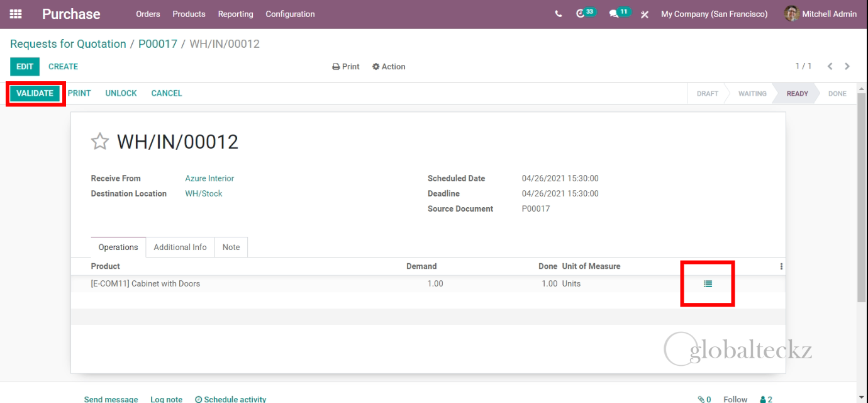This screenshot has height=403, width=868.
Task: Open optional columns kebab menu
Action: [x=781, y=266]
